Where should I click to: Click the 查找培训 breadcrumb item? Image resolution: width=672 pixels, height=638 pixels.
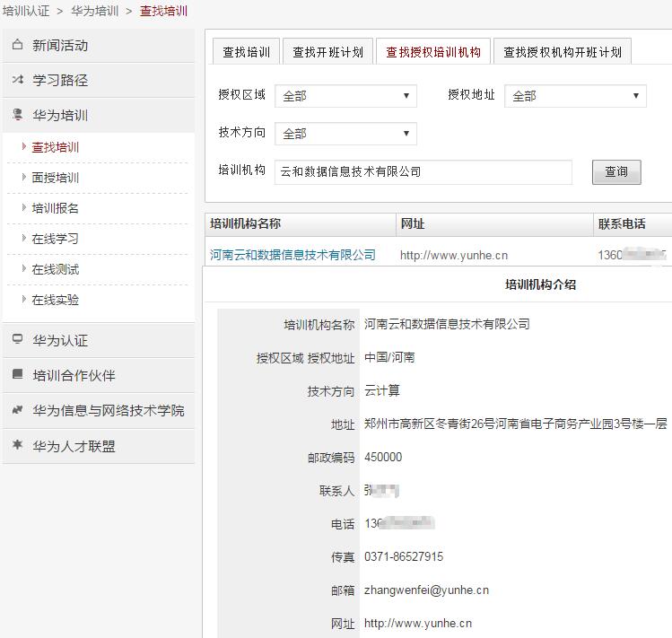pyautogui.click(x=163, y=11)
